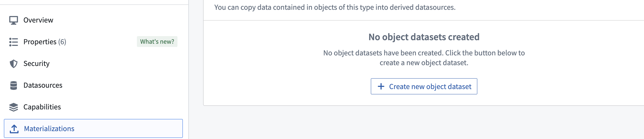
Task: Open the Overview section
Action: tap(38, 20)
